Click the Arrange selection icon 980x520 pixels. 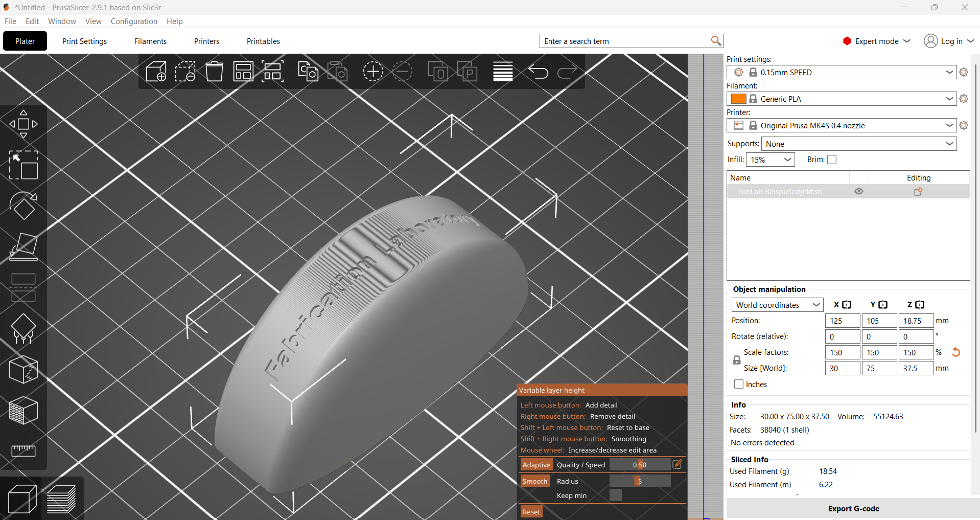coord(272,72)
